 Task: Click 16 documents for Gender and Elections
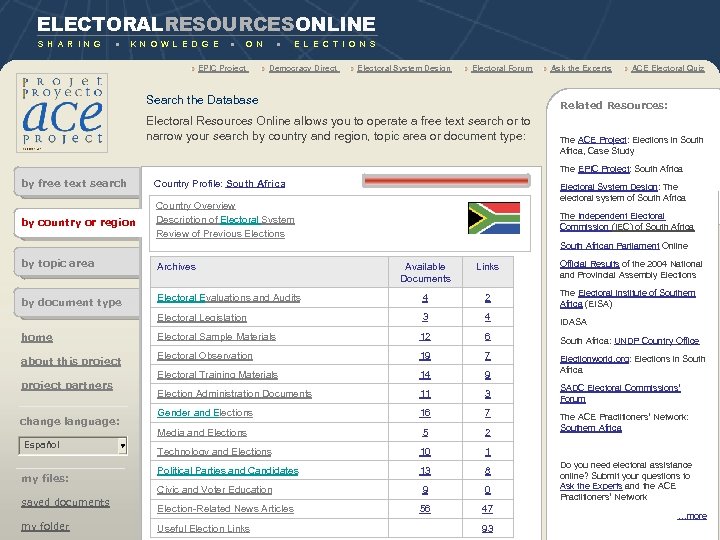click(x=425, y=413)
